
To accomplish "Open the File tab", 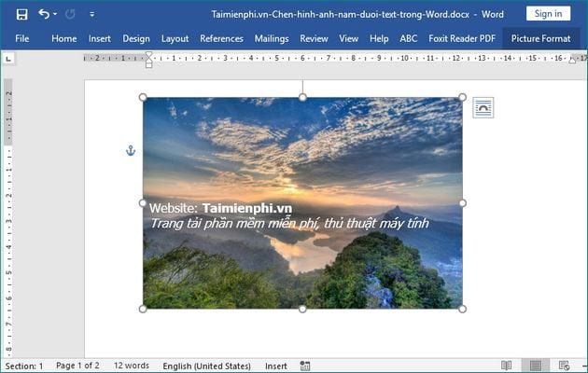I will (22, 38).
